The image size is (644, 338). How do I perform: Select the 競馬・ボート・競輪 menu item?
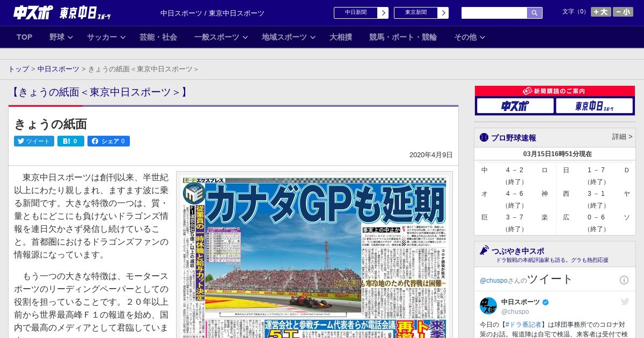(x=403, y=37)
